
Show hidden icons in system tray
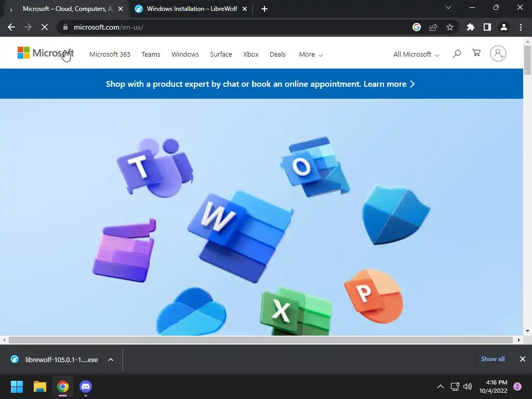point(441,387)
